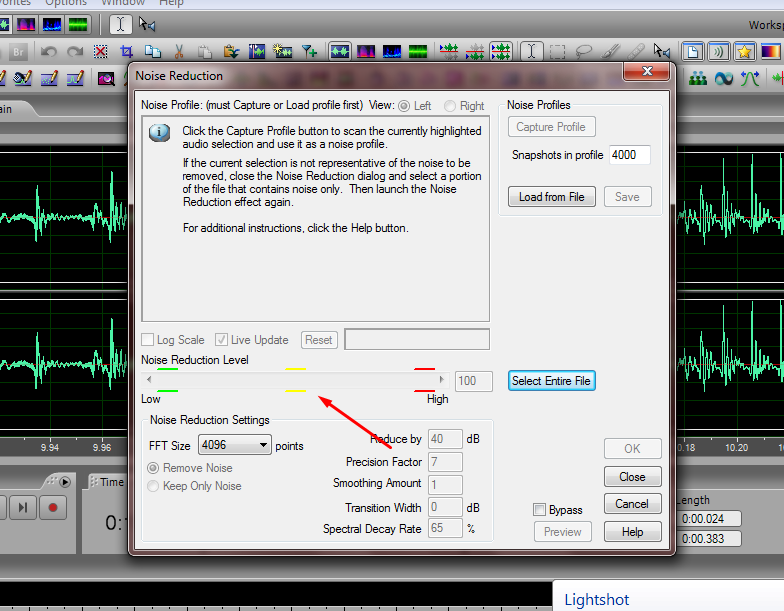Click the magnifier spectral zoom icon

tap(106, 78)
